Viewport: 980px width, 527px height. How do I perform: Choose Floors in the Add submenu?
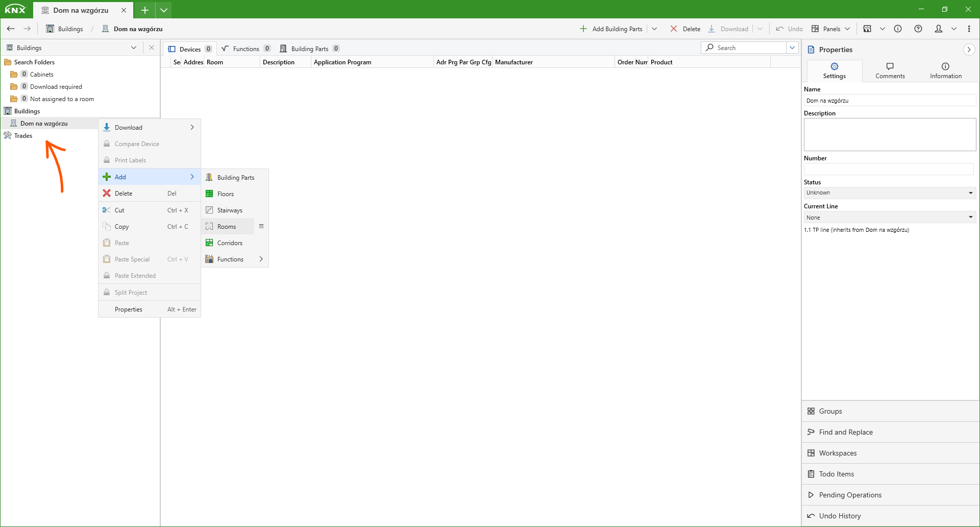pyautogui.click(x=226, y=194)
